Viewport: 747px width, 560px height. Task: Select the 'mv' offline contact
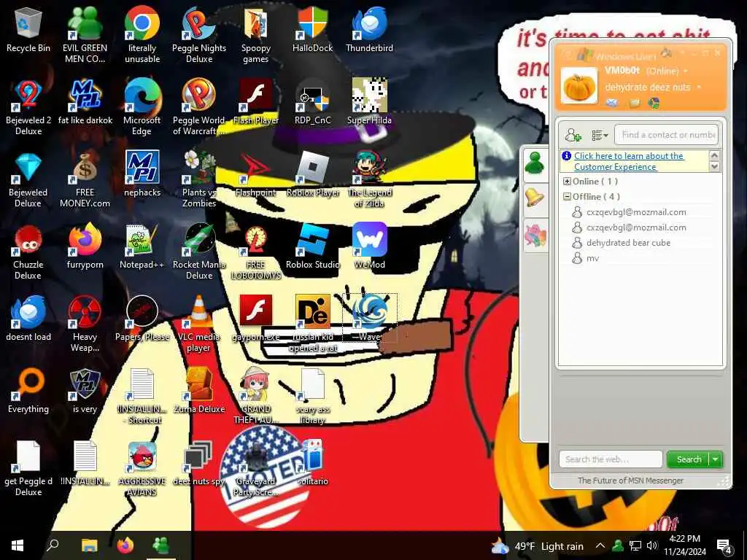pos(592,259)
